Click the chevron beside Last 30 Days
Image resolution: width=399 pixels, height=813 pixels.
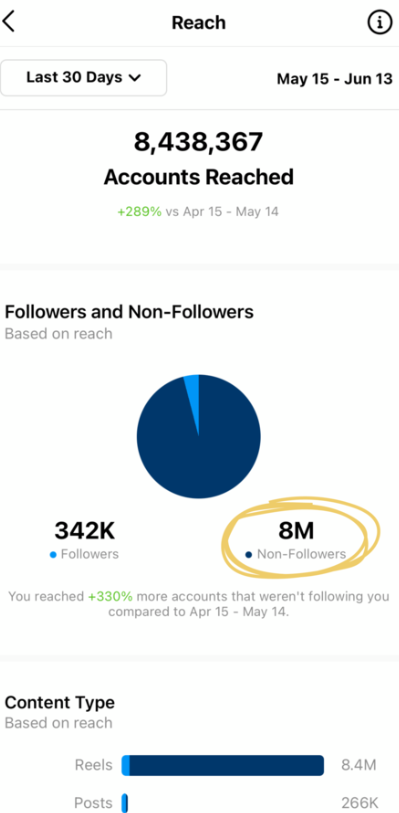point(135,78)
